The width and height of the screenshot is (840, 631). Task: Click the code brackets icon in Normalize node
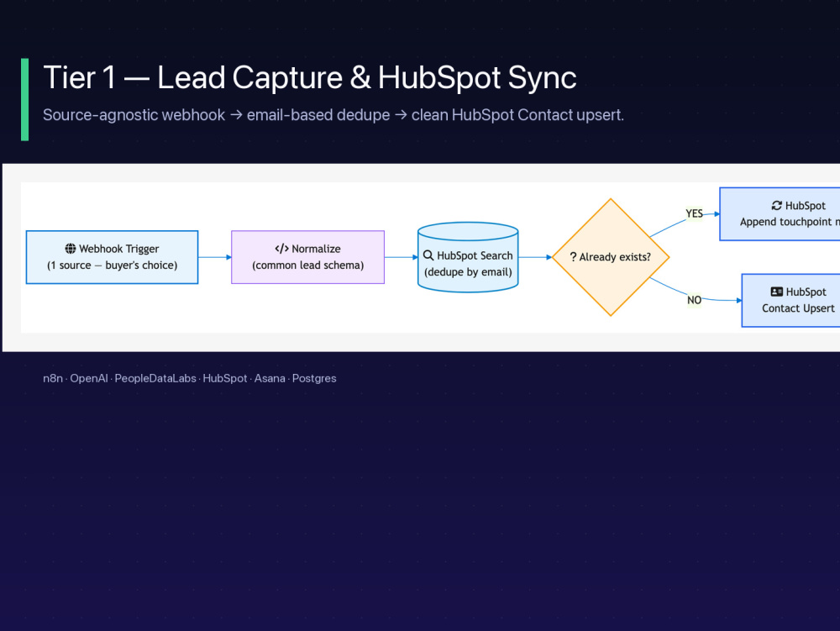281,249
